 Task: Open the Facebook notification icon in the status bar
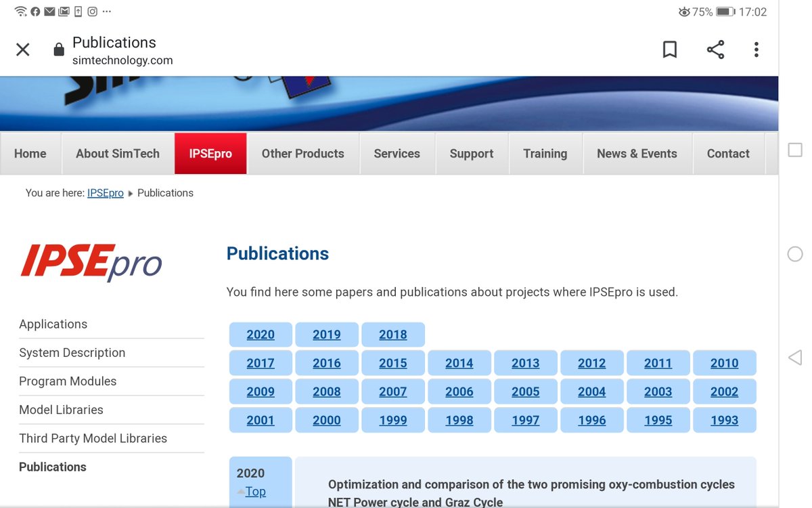point(35,11)
